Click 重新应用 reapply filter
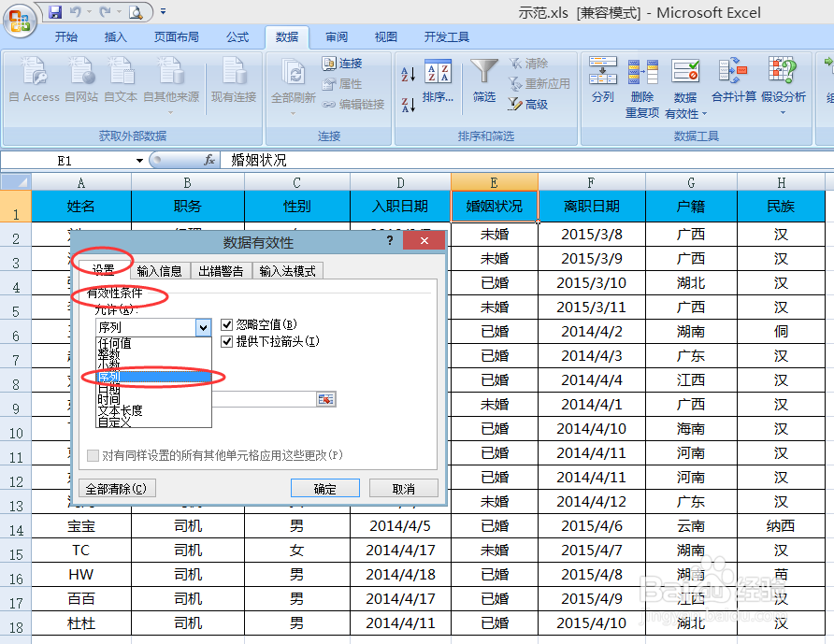Viewport: 834px width, 644px height. (x=539, y=83)
